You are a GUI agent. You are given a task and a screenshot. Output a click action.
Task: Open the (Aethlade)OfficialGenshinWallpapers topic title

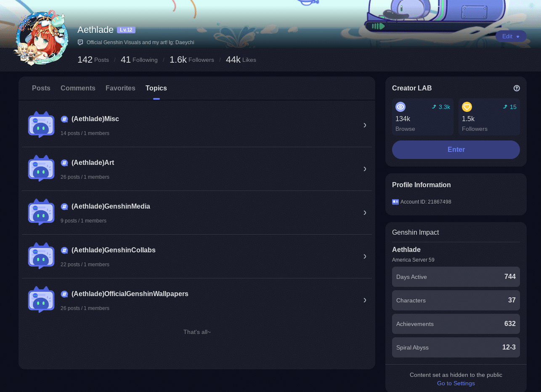[130, 294]
